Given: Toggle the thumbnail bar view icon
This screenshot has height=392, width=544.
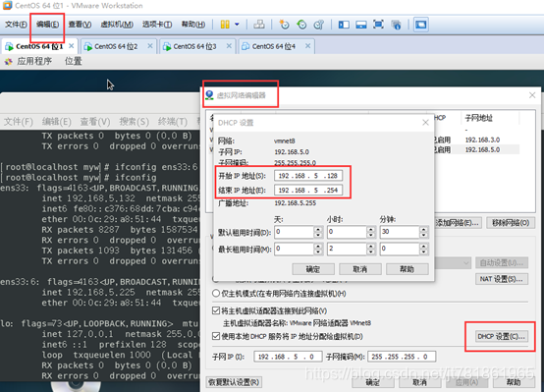Looking at the screenshot, I should [x=361, y=25].
